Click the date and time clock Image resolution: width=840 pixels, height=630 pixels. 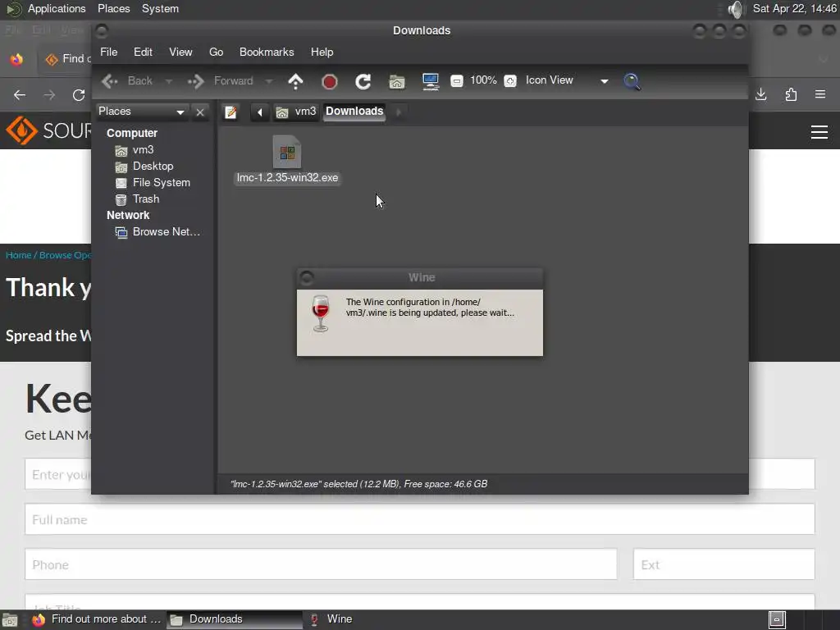[x=794, y=8]
